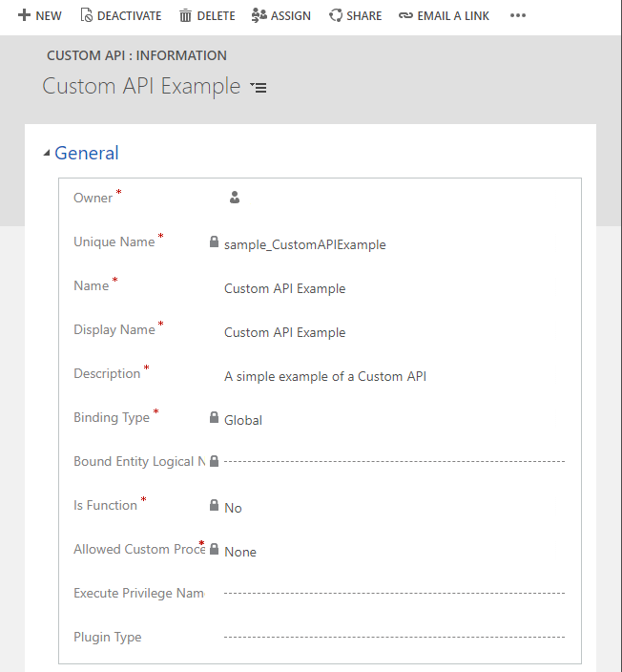
Task: Open the more commands ellipsis menu
Action: (518, 15)
